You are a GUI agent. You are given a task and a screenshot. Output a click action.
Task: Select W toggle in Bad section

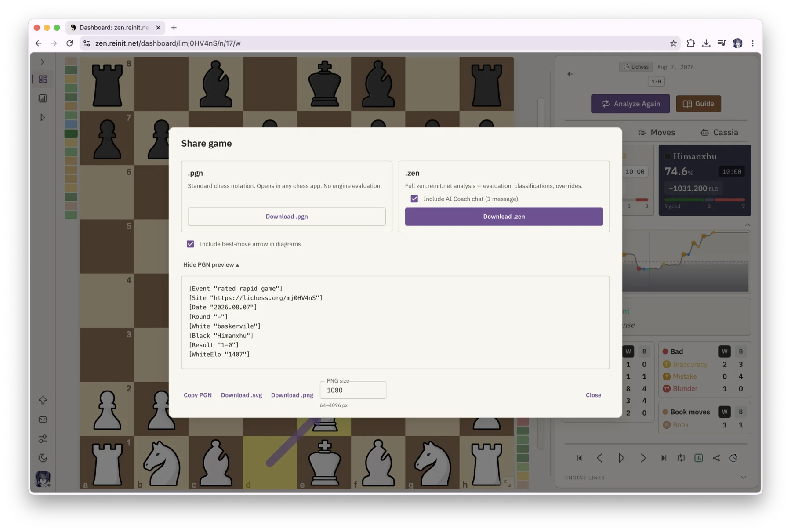point(725,351)
